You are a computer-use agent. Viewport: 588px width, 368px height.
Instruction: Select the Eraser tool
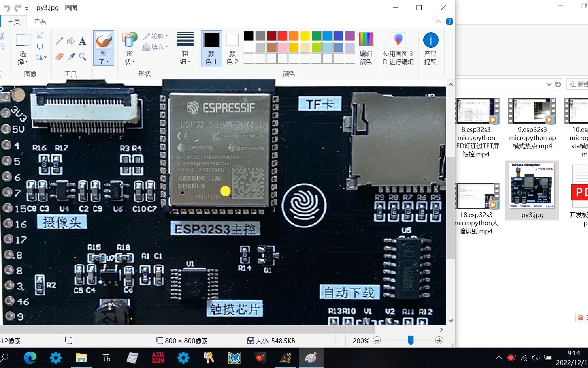(59, 57)
